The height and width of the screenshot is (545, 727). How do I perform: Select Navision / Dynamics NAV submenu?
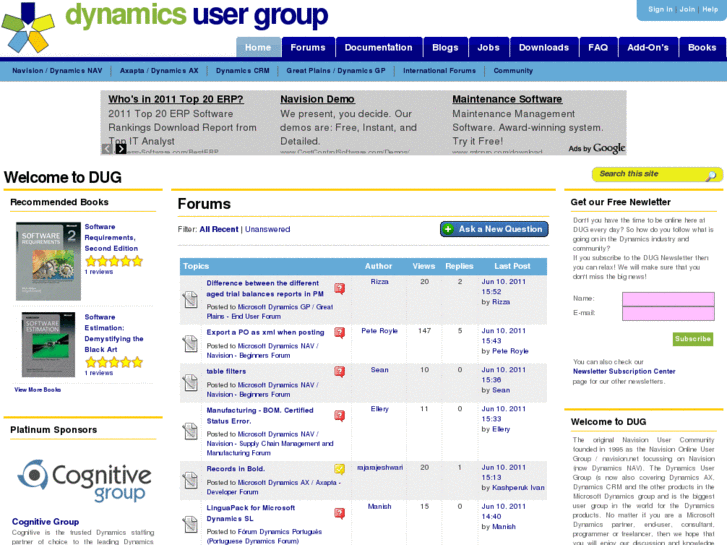57,71
